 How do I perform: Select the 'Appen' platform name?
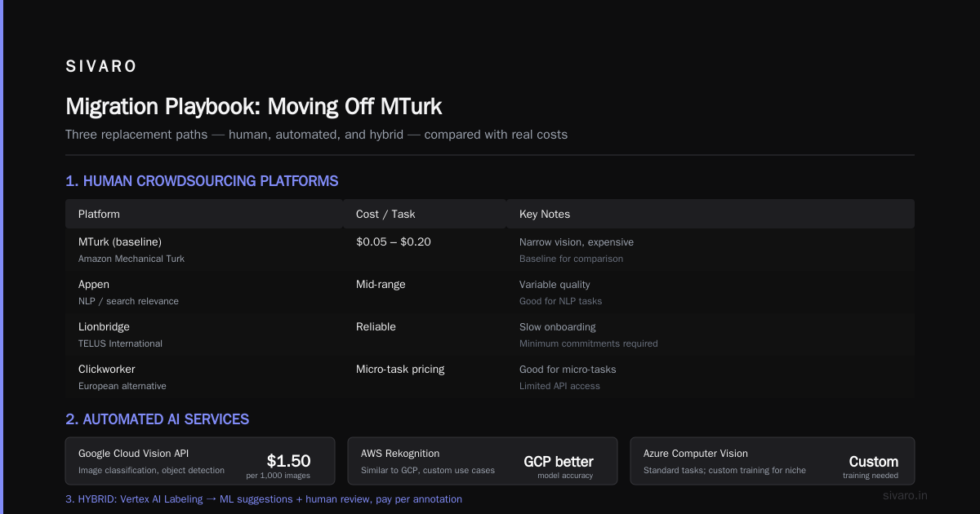[x=94, y=284]
